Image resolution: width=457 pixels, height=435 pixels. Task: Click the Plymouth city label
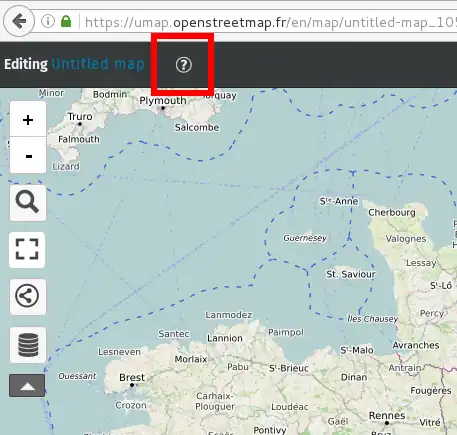163,100
